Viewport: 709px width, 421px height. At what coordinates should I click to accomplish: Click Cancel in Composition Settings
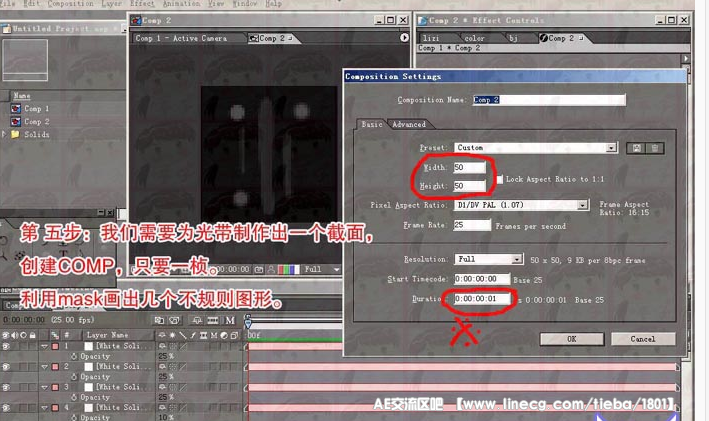[x=643, y=339]
